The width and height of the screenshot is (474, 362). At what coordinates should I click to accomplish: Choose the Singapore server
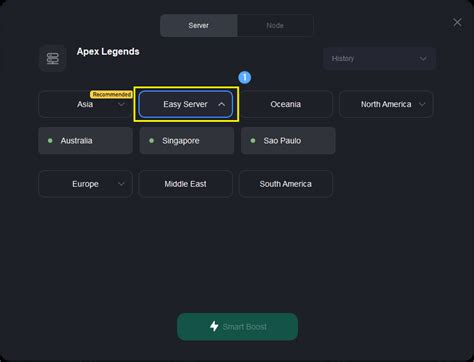(187, 141)
